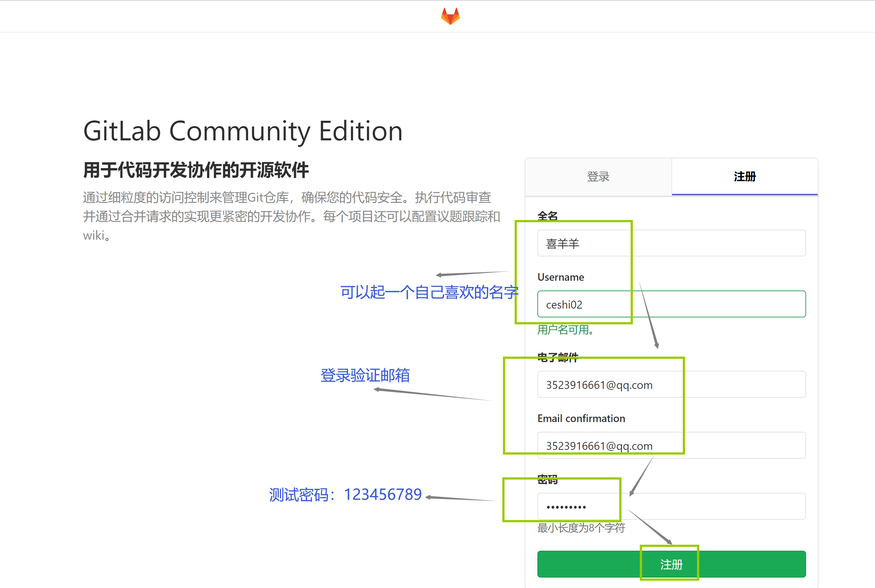Click the 用于代码开发协作的开源软件 subtitle
Viewport: 875px width, 588px height.
pos(196,170)
